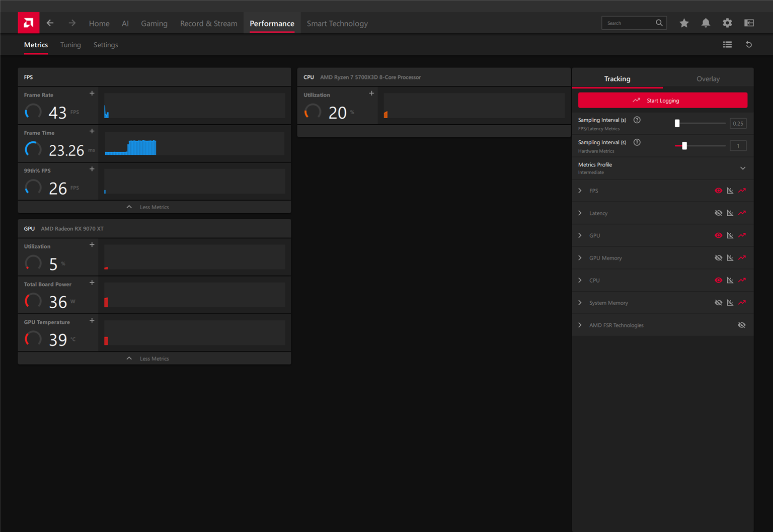
Task: Toggle the sidebar panel icon
Action: [x=749, y=23]
